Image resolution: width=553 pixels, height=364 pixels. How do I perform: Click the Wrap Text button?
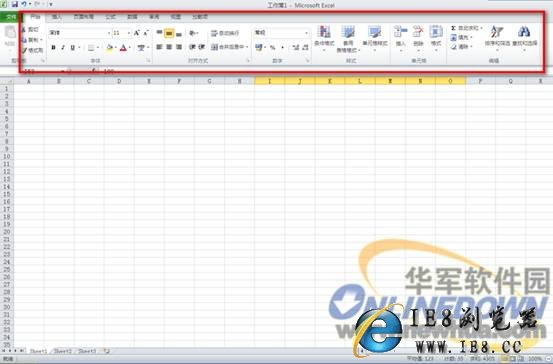point(225,33)
